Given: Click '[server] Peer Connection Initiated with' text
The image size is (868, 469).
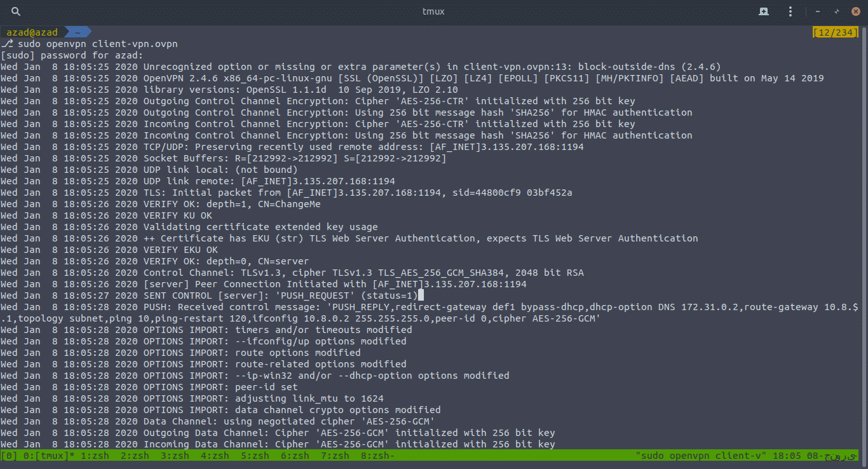Looking at the screenshot, I should click(x=255, y=284).
